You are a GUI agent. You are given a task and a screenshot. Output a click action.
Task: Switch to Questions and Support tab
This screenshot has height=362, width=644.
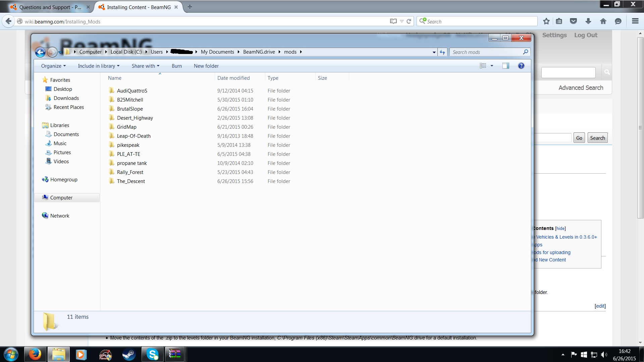[50, 7]
